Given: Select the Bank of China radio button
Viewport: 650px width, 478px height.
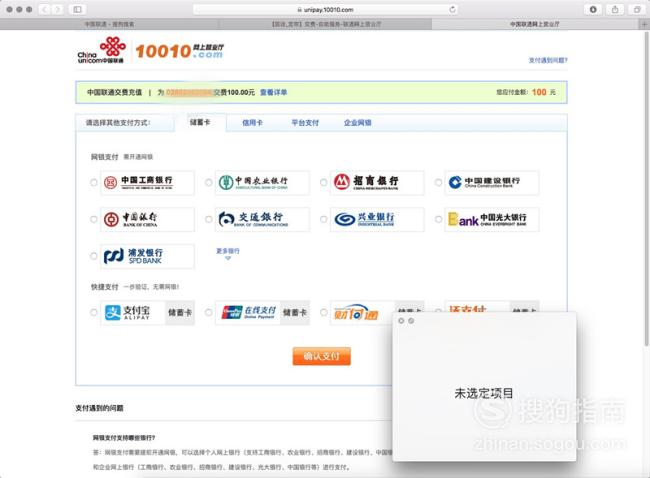Looking at the screenshot, I should [x=94, y=219].
